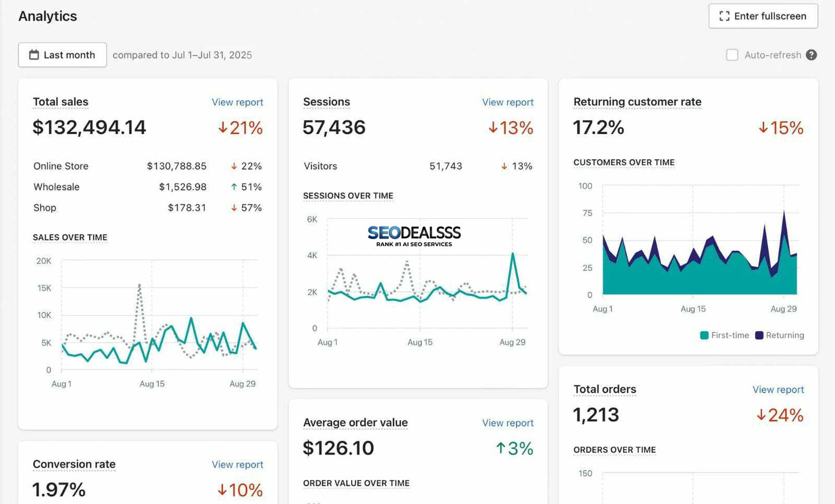Click the calendar icon on the date filter
The image size is (835, 504).
coord(34,55)
